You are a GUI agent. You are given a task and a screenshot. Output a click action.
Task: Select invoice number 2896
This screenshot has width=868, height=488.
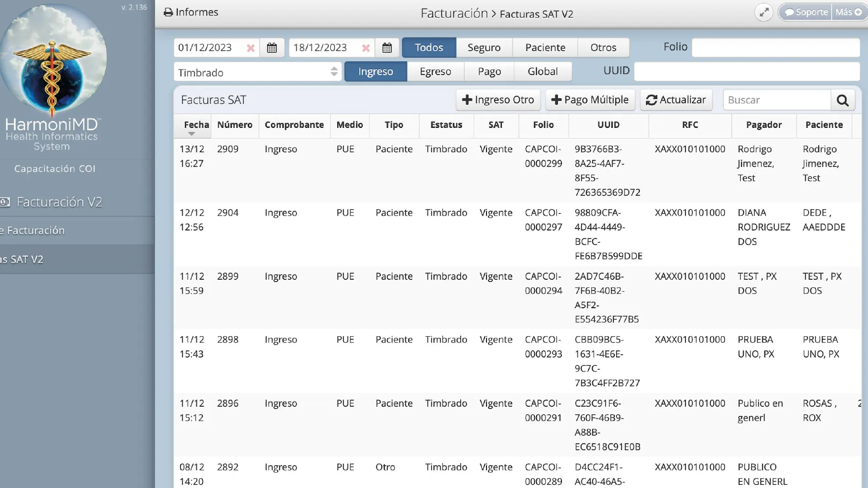(x=227, y=404)
